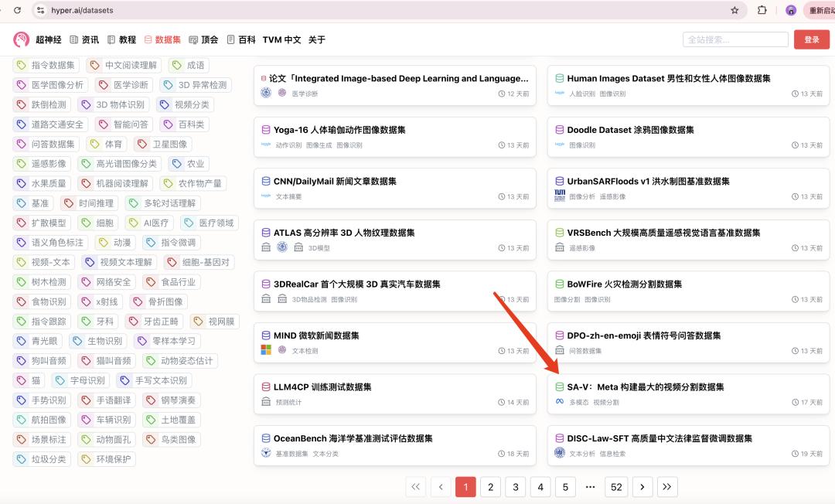Open 教程 in top navigation

(x=122, y=39)
